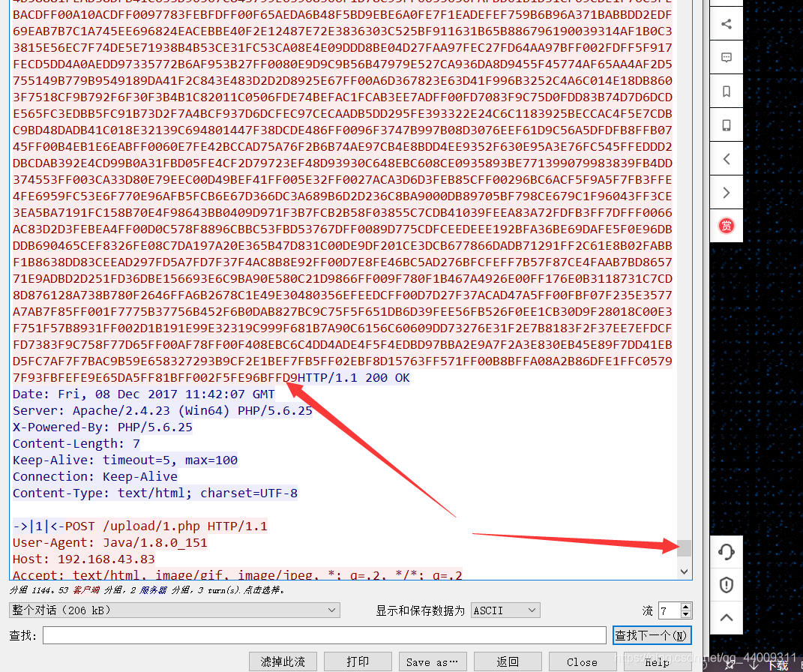Click the packet count status text

[x=147, y=590]
